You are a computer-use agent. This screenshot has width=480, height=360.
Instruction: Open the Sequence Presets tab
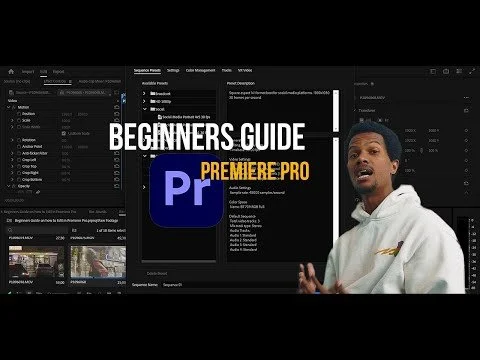[x=147, y=70]
